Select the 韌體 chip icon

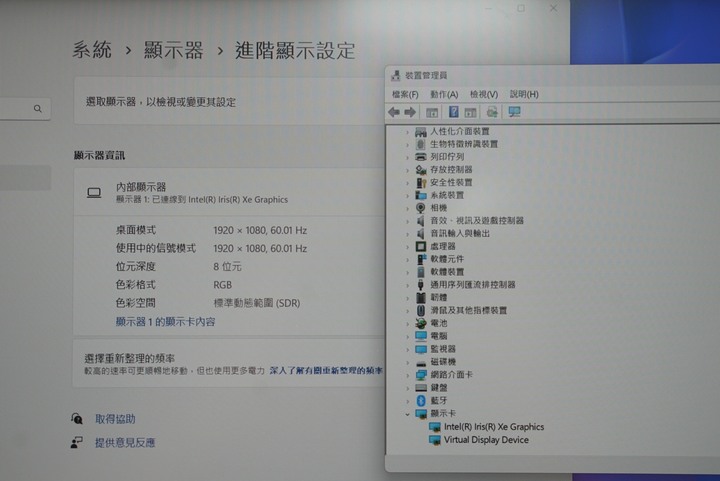pyautogui.click(x=421, y=298)
